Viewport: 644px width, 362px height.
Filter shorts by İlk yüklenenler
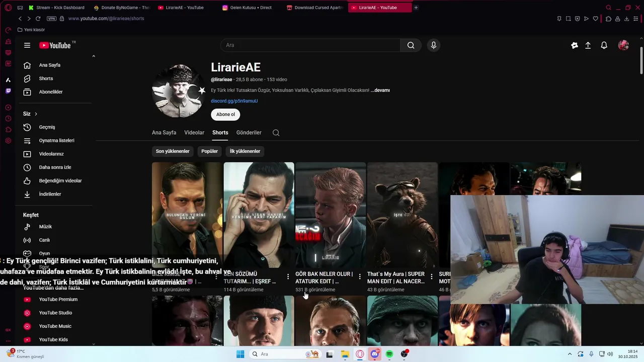(245, 151)
